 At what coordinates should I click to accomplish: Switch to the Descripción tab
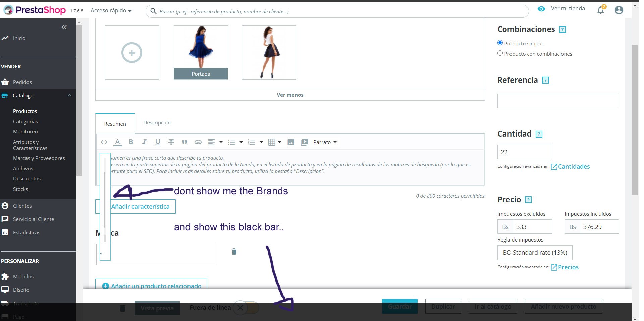click(x=157, y=123)
